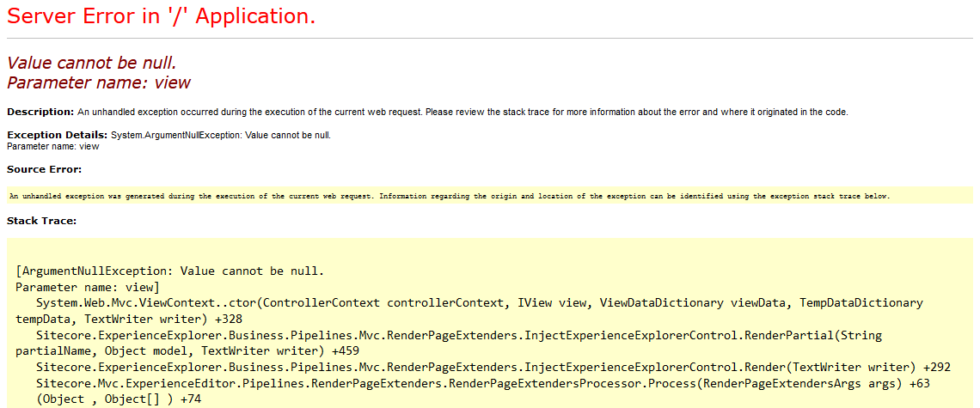The width and height of the screenshot is (980, 408).
Task: Select the bold "Source Error:" label
Action: [x=44, y=169]
